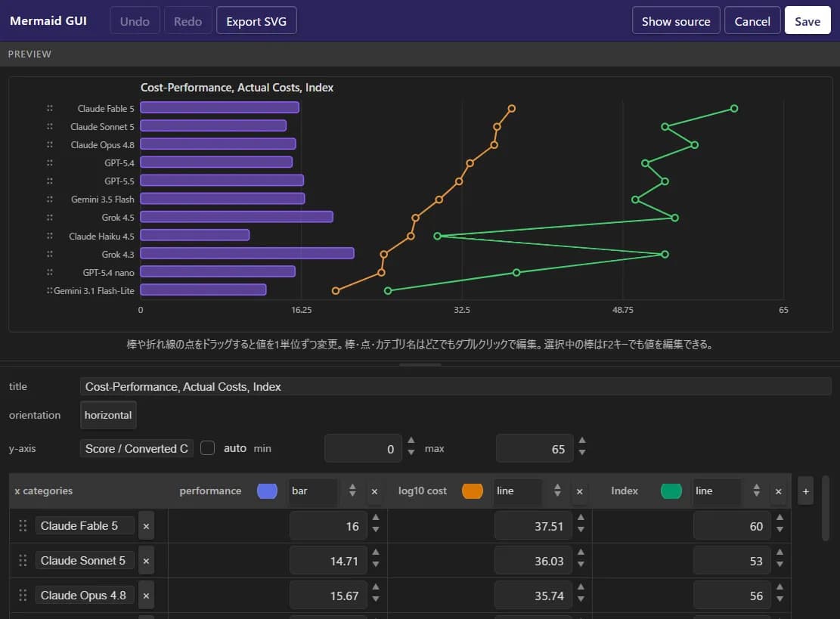Grab the drag handle beside Claude Fable 5 in preview
The width and height of the screenshot is (840, 619).
[x=50, y=108]
